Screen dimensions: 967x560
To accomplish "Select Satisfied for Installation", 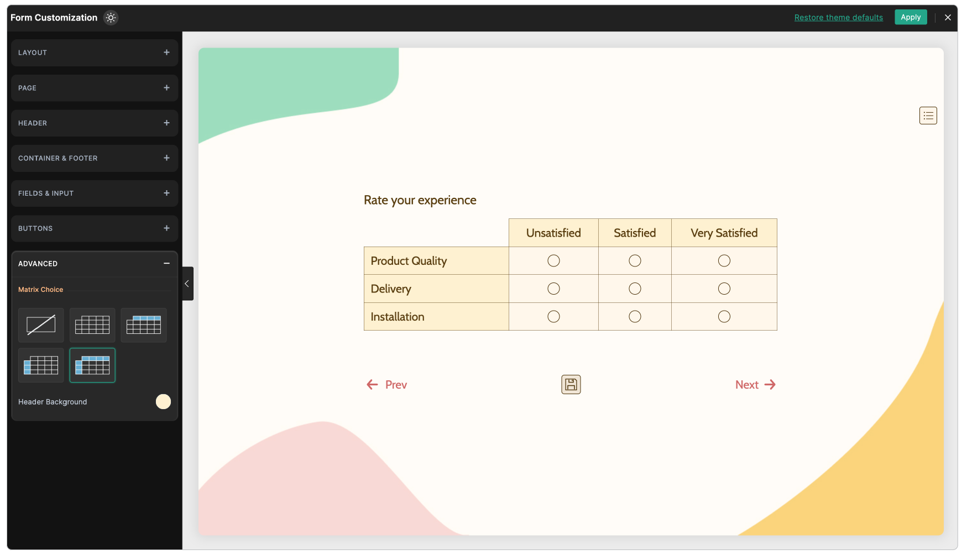I will coord(635,317).
